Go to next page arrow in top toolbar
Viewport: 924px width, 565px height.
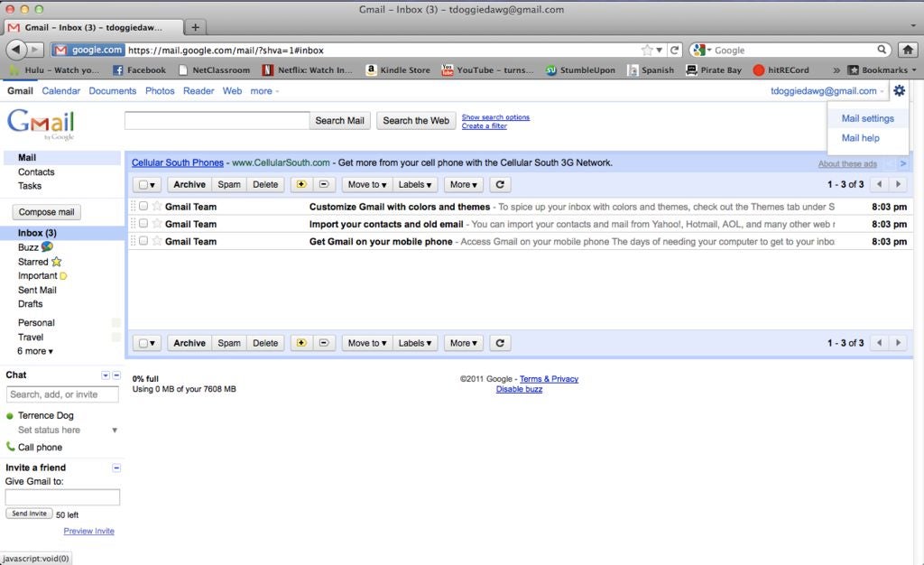[898, 184]
